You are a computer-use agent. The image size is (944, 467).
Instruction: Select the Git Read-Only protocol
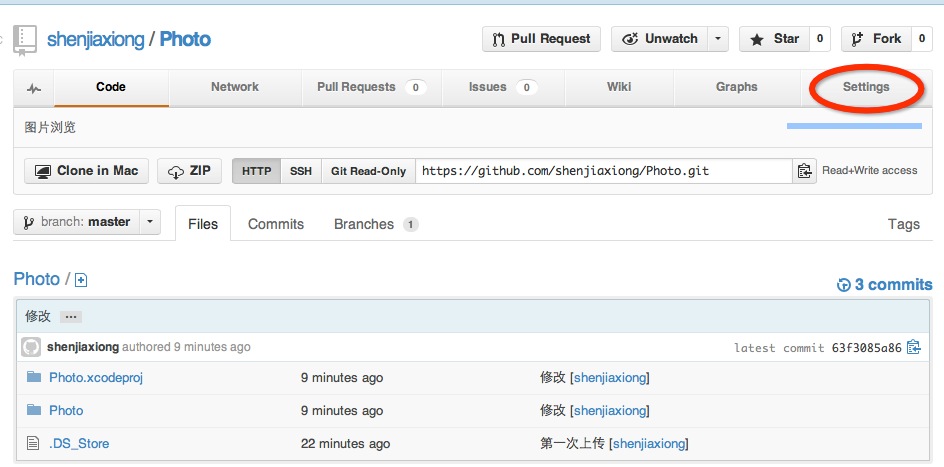(368, 171)
